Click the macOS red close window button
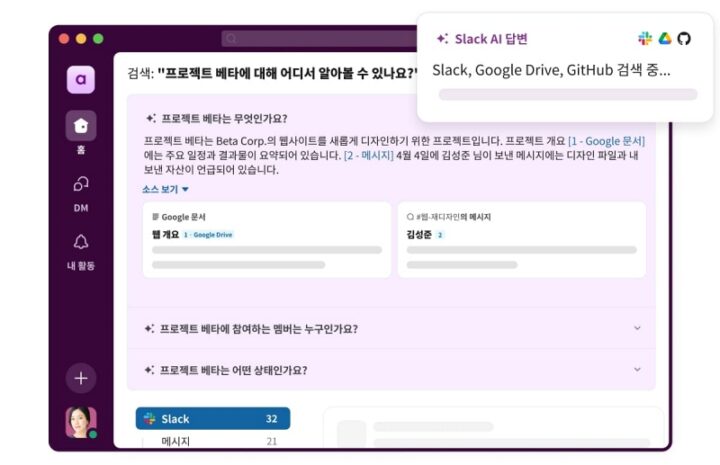 pyautogui.click(x=64, y=39)
